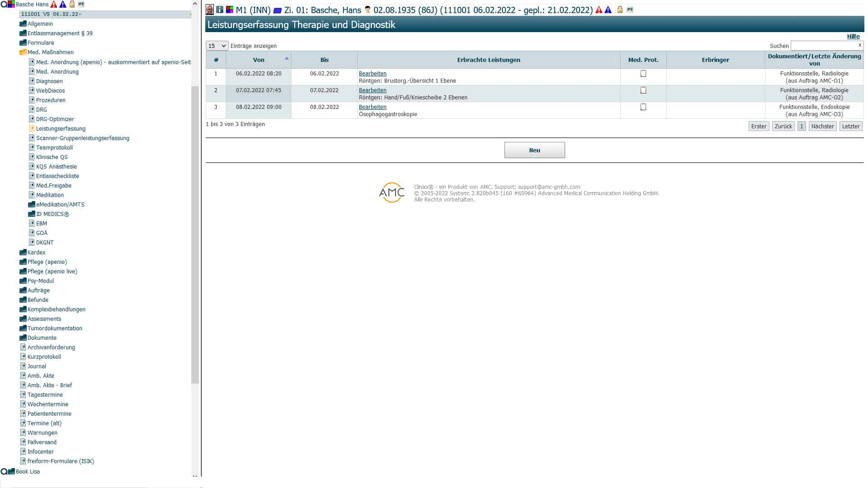The image size is (868, 488).
Task: Click magnifier icon beside Book Lisa
Action: (x=4, y=471)
